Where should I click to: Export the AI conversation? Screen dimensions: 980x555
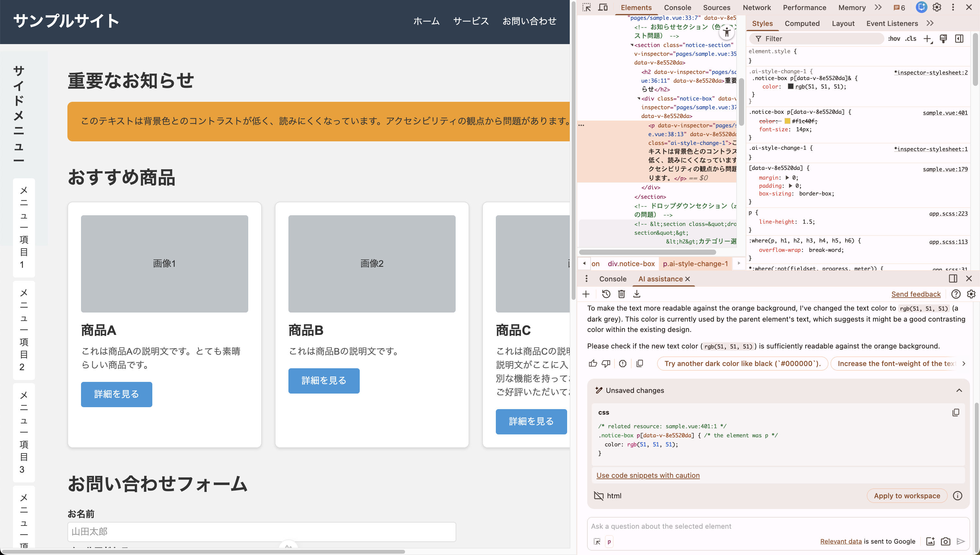pos(637,294)
